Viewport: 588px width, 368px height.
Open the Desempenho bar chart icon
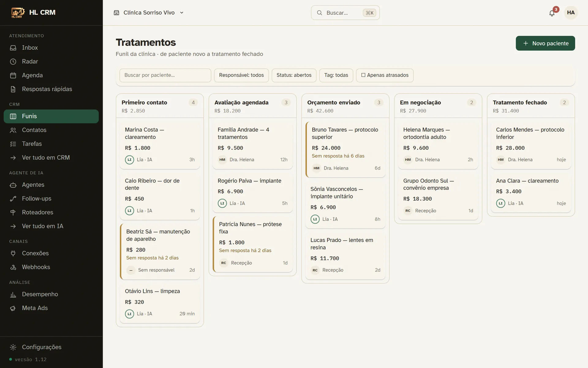tap(13, 294)
